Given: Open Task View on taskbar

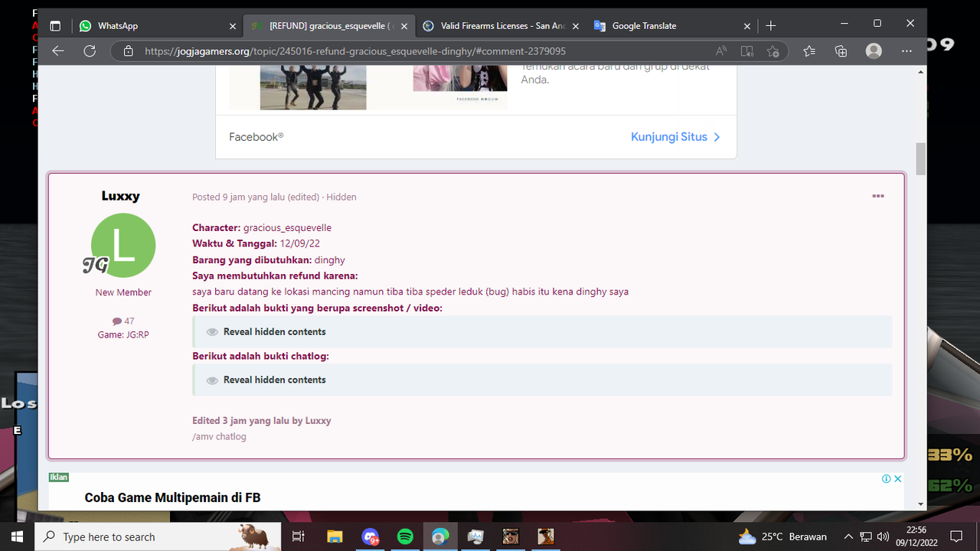Looking at the screenshot, I should 299,536.
